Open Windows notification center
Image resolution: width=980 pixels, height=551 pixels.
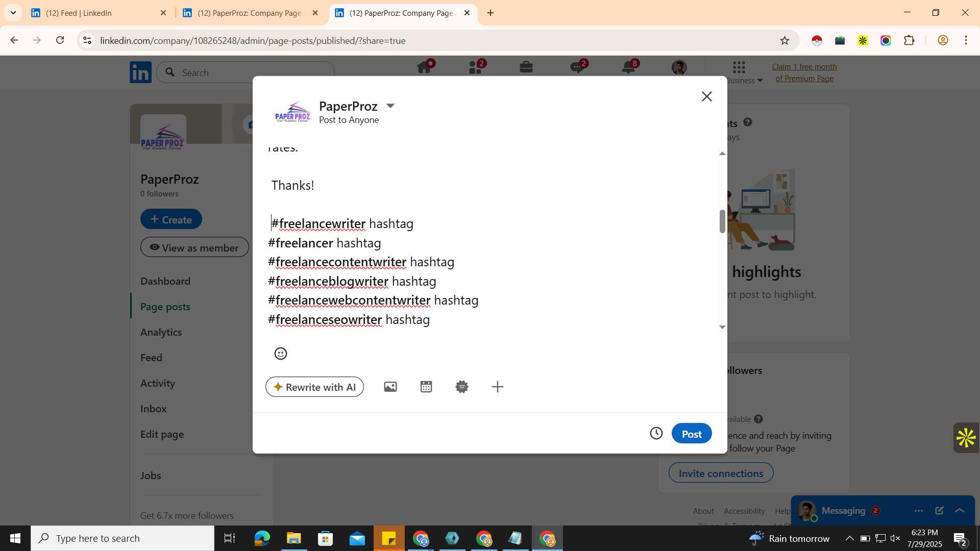click(960, 538)
